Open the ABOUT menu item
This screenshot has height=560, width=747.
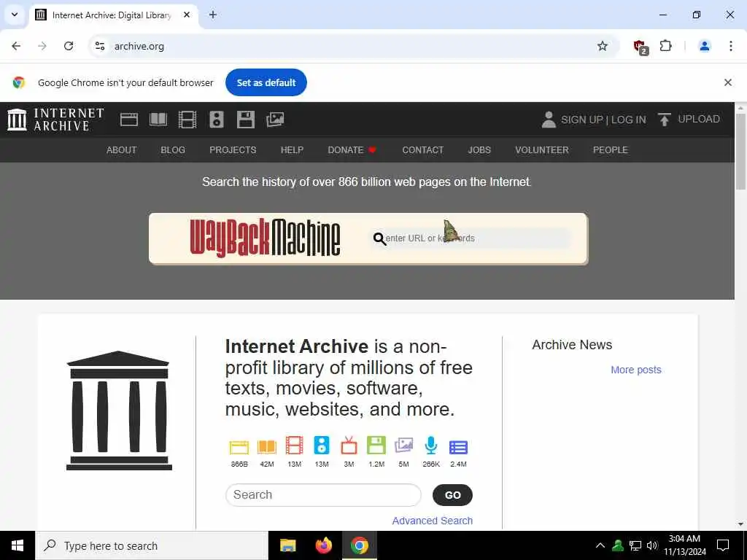click(122, 149)
